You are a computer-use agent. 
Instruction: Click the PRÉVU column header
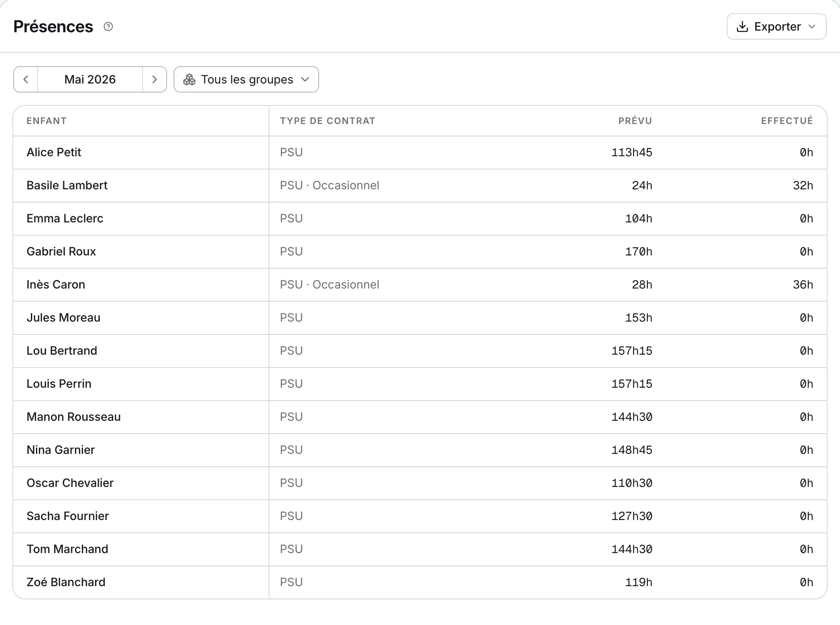click(635, 121)
